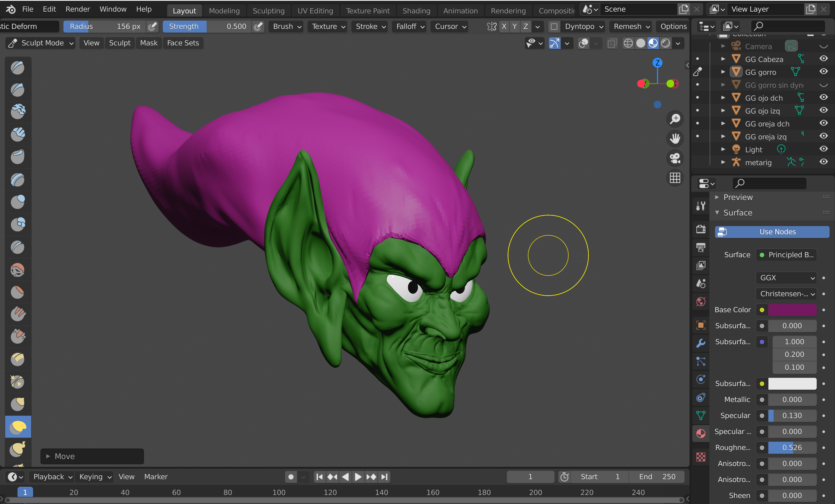Viewport: 835px width, 504px height.
Task: Open World properties globe icon
Action: (x=700, y=302)
